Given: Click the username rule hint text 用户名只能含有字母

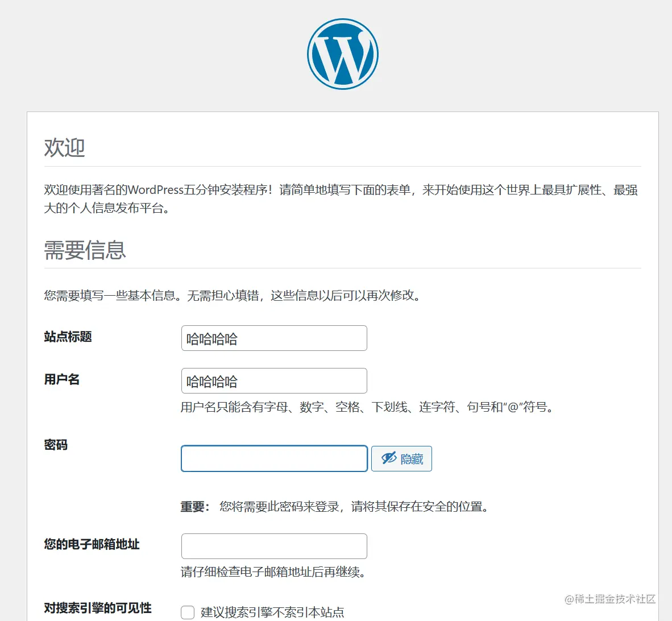Looking at the screenshot, I should click(368, 407).
